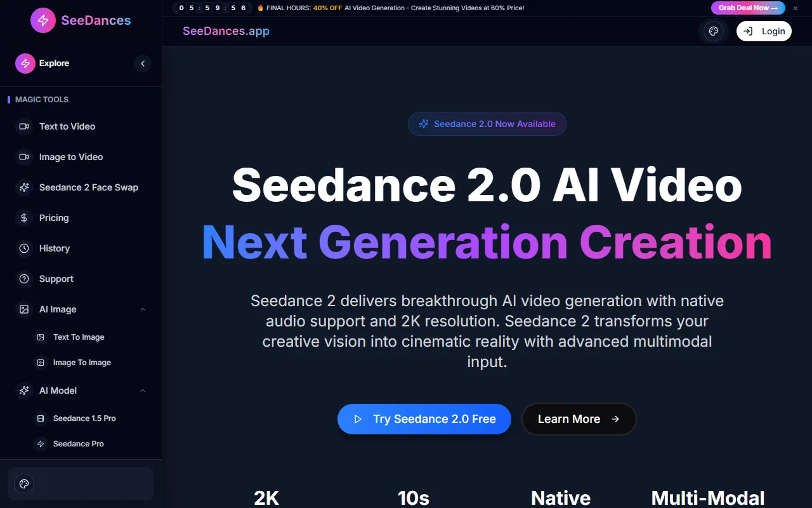Click the Text to Video camera icon

click(x=24, y=126)
